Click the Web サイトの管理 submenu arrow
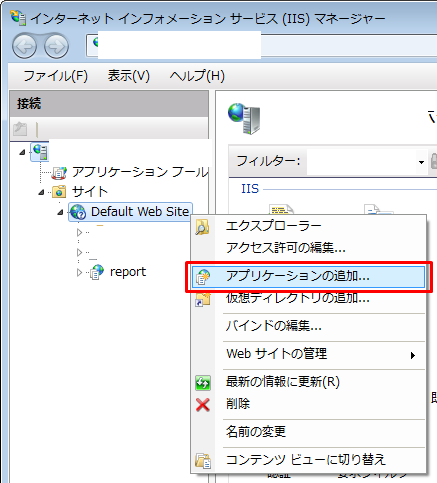 click(413, 355)
